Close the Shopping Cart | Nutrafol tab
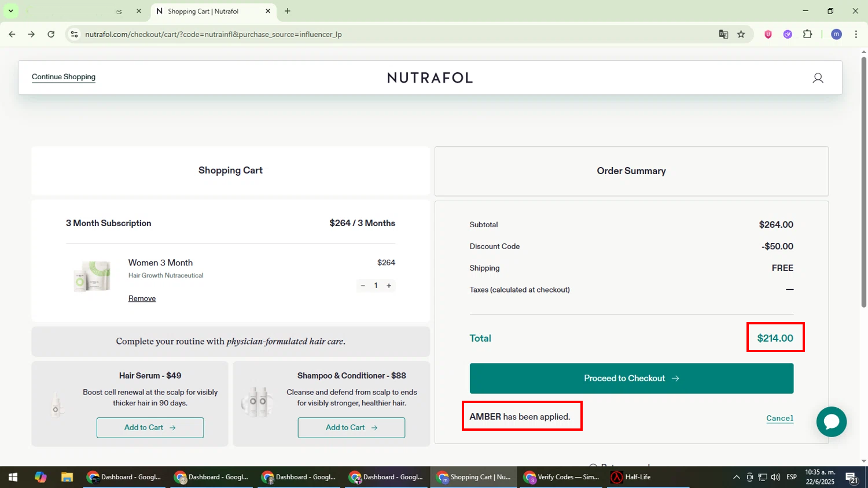 (x=268, y=11)
